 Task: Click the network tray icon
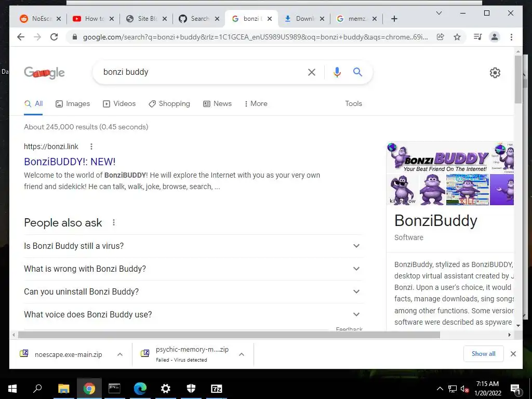(x=453, y=389)
